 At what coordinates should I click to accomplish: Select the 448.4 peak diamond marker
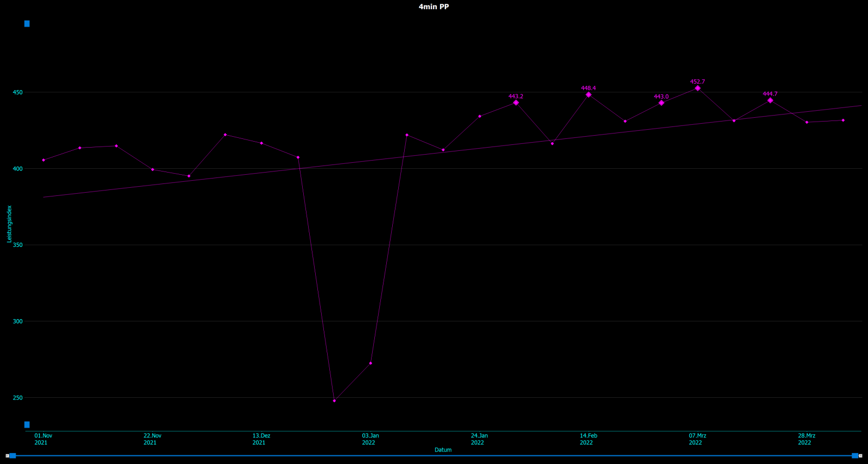pos(589,94)
